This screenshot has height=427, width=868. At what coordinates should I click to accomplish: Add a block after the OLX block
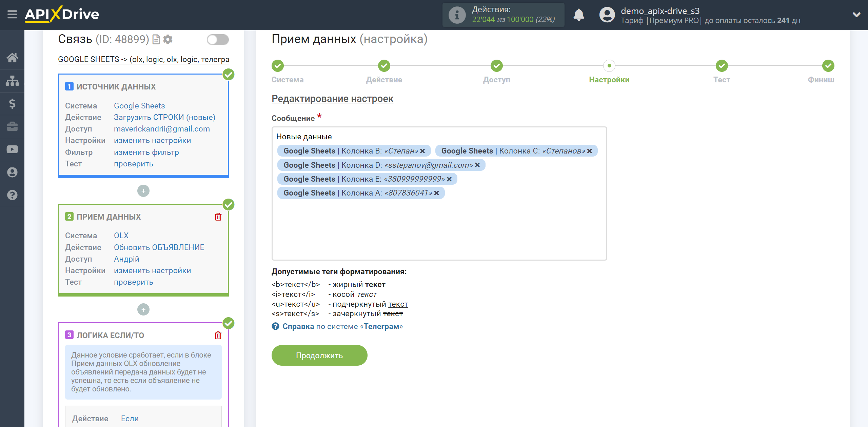pos(143,309)
